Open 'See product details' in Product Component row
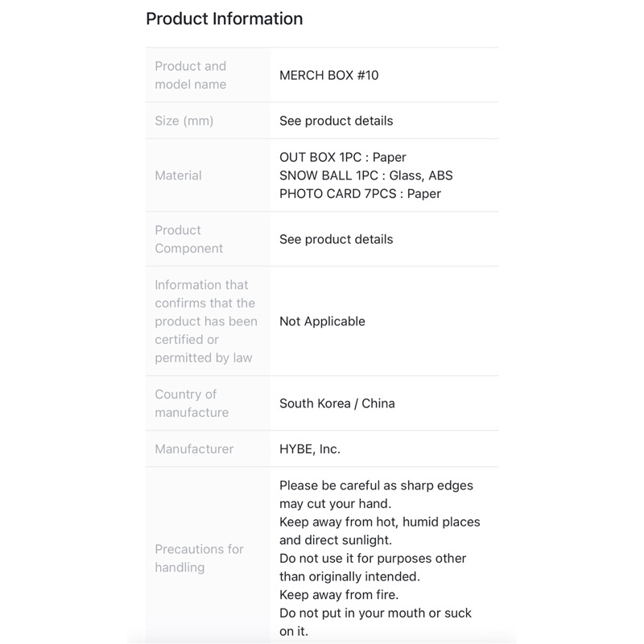The height and width of the screenshot is (644, 644). coord(336,239)
